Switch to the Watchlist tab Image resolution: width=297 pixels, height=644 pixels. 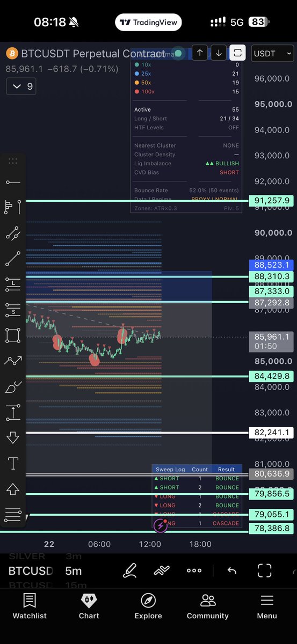pyautogui.click(x=30, y=606)
